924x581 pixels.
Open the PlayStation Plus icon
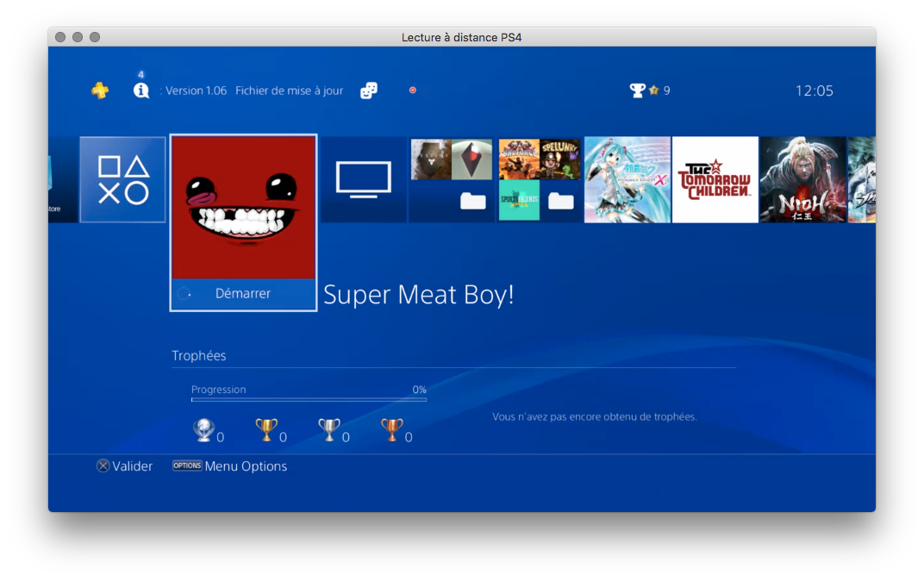point(100,91)
